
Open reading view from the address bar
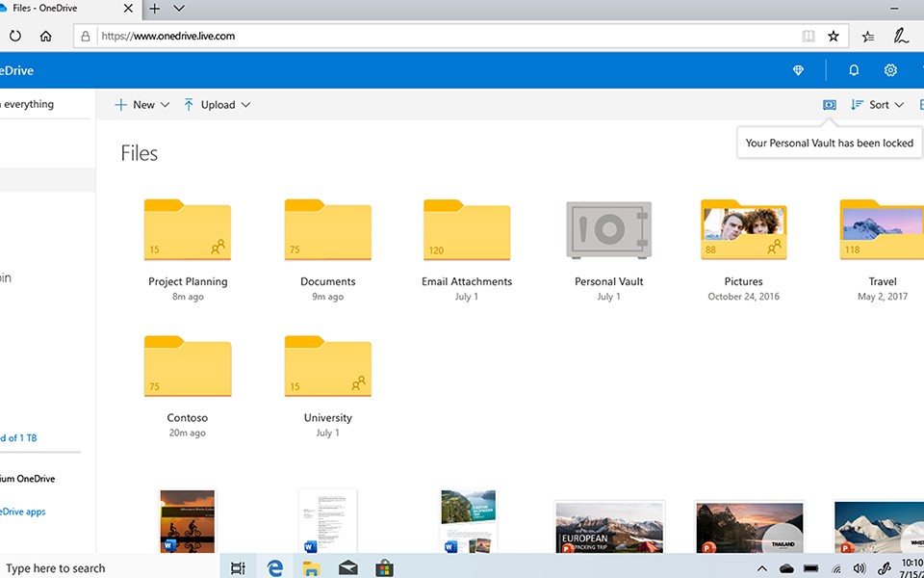pyautogui.click(x=808, y=36)
